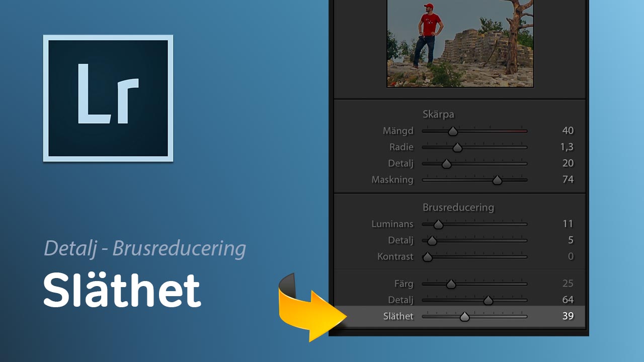
Task: Click the Brusreducering section heading
Action: [x=458, y=207]
